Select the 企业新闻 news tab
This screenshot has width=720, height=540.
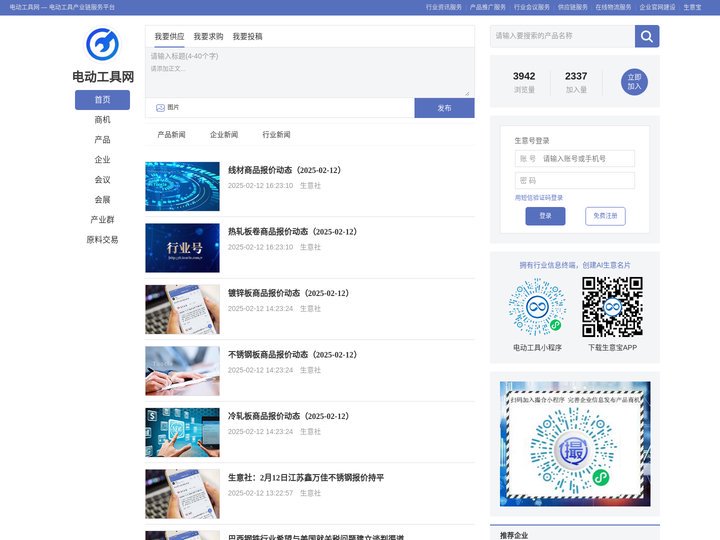[224, 135]
